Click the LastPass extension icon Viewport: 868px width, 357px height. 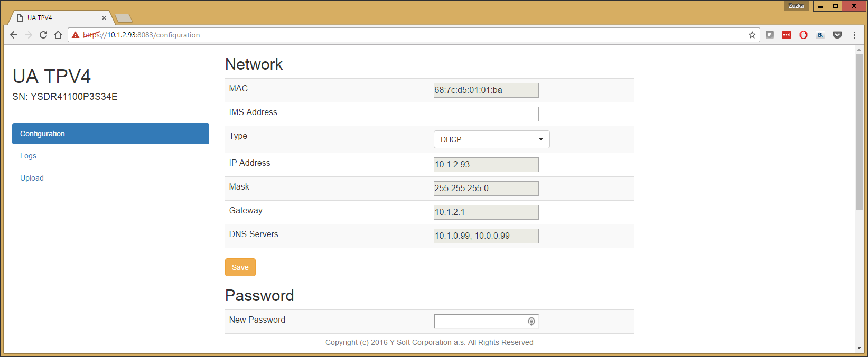point(787,35)
